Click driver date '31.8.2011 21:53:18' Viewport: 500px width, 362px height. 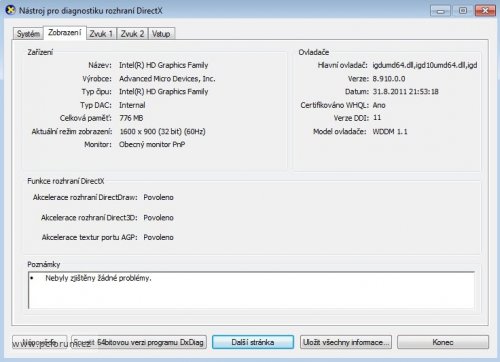tap(406, 92)
